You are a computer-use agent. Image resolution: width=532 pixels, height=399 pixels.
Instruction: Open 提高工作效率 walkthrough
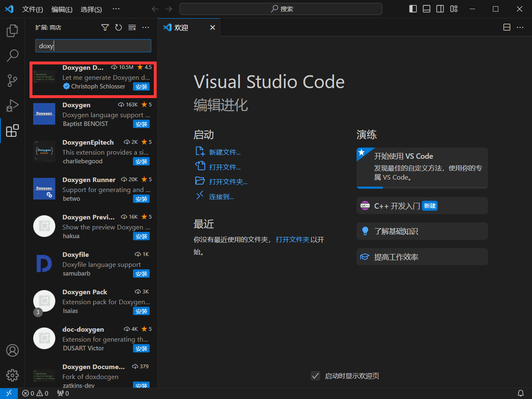422,257
